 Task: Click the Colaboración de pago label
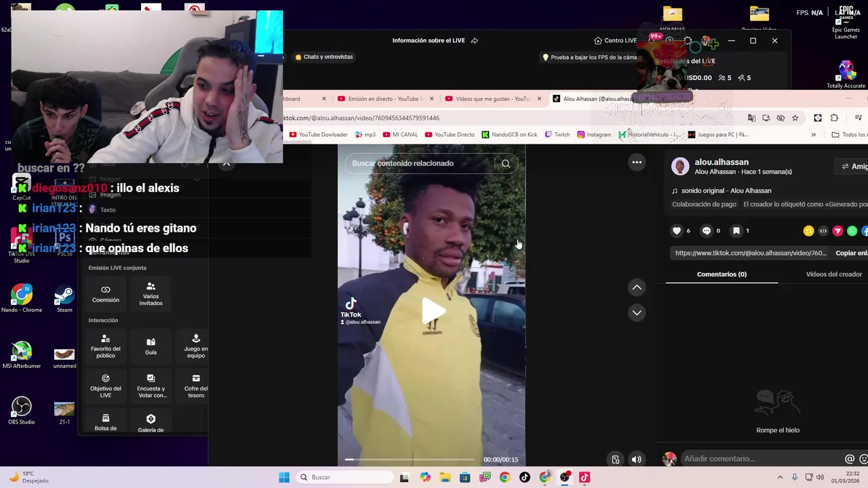point(704,204)
